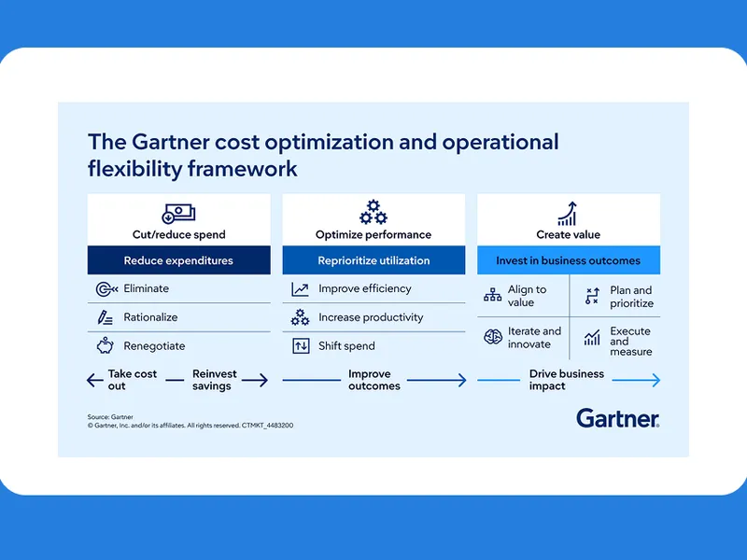
Task: Click the small gears icon beside Increase productivity
Action: coord(300,317)
